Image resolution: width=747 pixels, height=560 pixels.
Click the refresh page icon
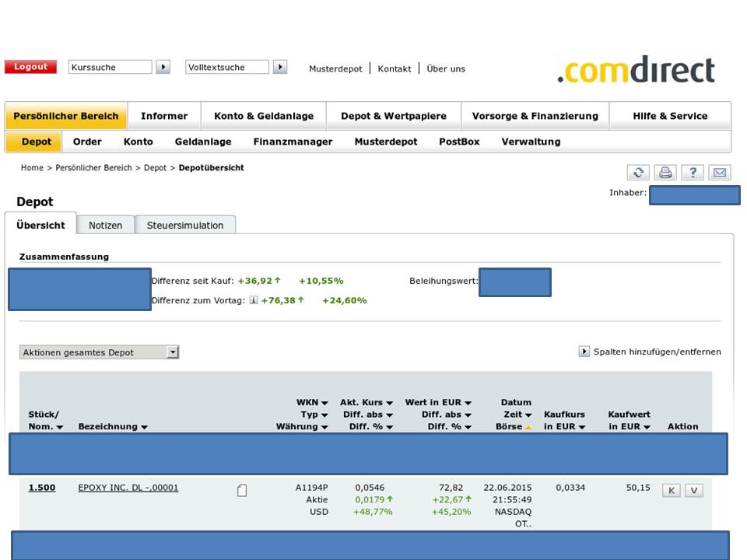638,173
